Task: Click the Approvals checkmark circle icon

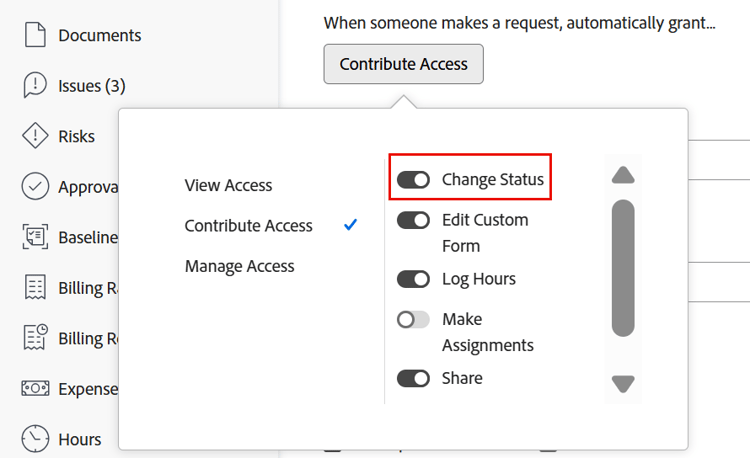Action: point(35,187)
